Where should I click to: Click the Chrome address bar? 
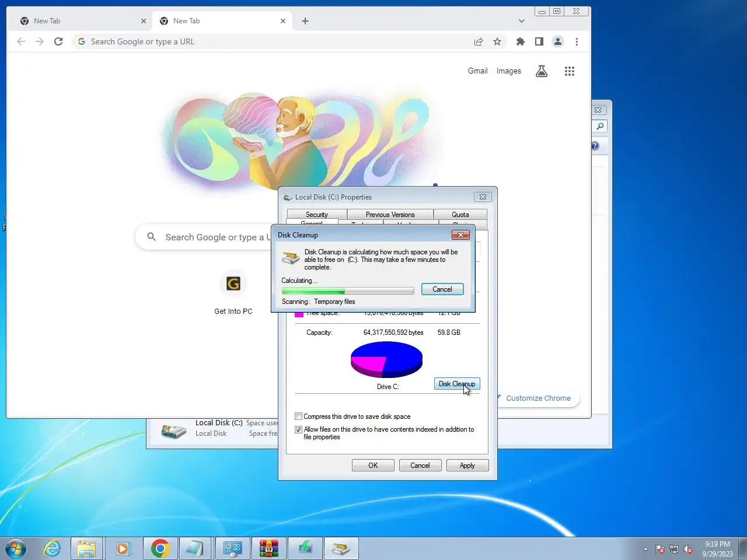274,41
